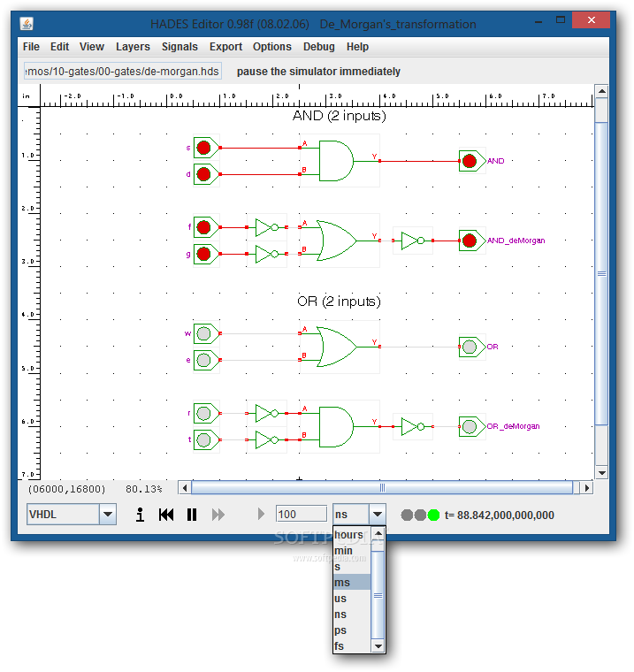Select the top 2-input AND gate

pyautogui.click(x=337, y=161)
